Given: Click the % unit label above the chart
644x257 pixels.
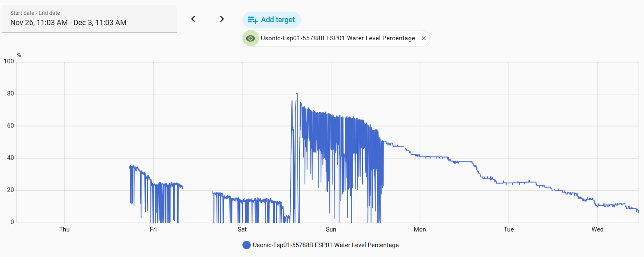Looking at the screenshot, I should click(x=18, y=55).
